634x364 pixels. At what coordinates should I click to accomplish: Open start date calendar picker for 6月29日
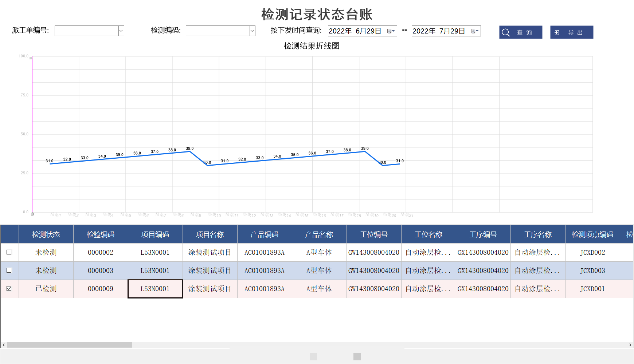pos(391,31)
